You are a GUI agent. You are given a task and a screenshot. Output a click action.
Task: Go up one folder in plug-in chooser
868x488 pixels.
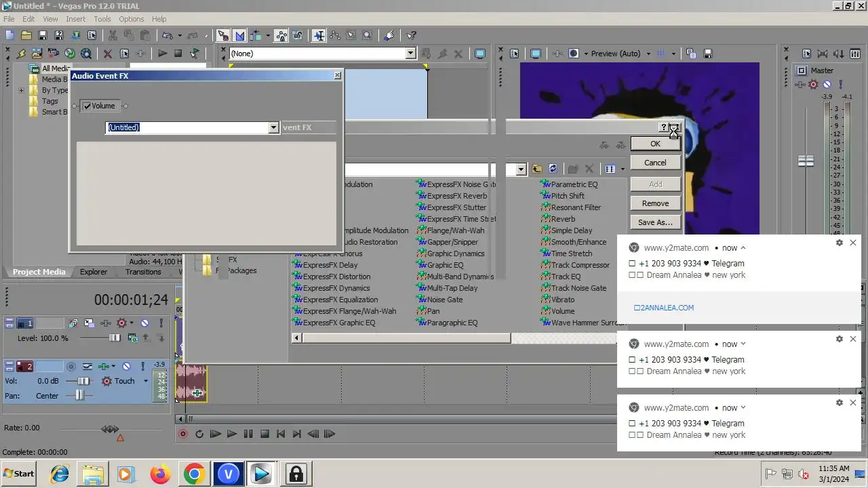tap(536, 169)
